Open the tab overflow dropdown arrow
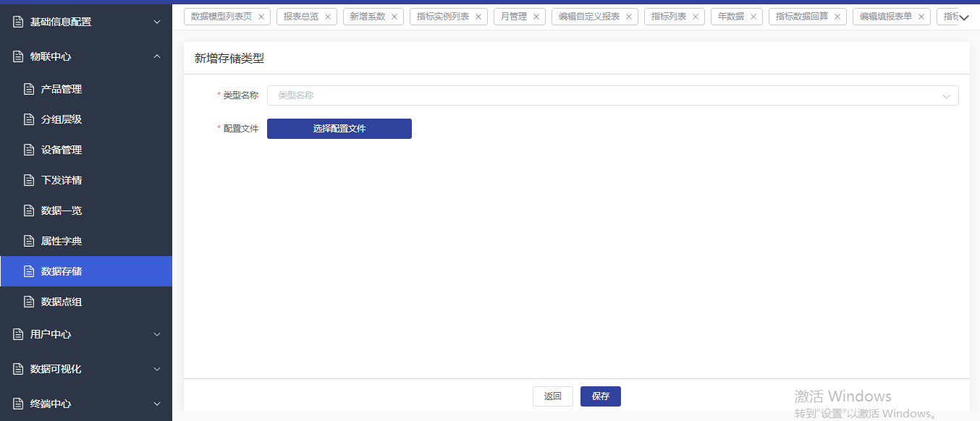 coord(964,17)
